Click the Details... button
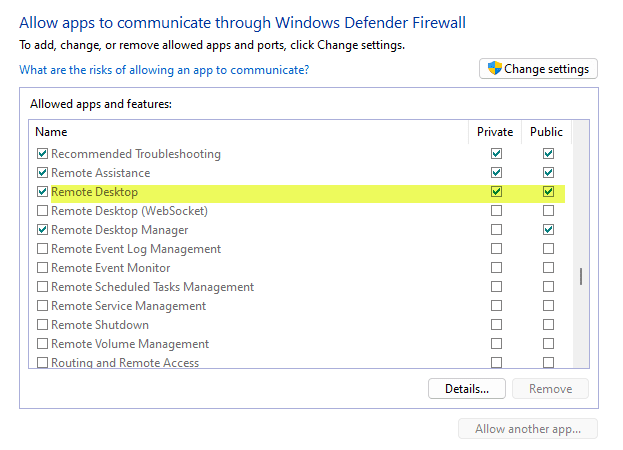This screenshot has height=450, width=623. (467, 389)
